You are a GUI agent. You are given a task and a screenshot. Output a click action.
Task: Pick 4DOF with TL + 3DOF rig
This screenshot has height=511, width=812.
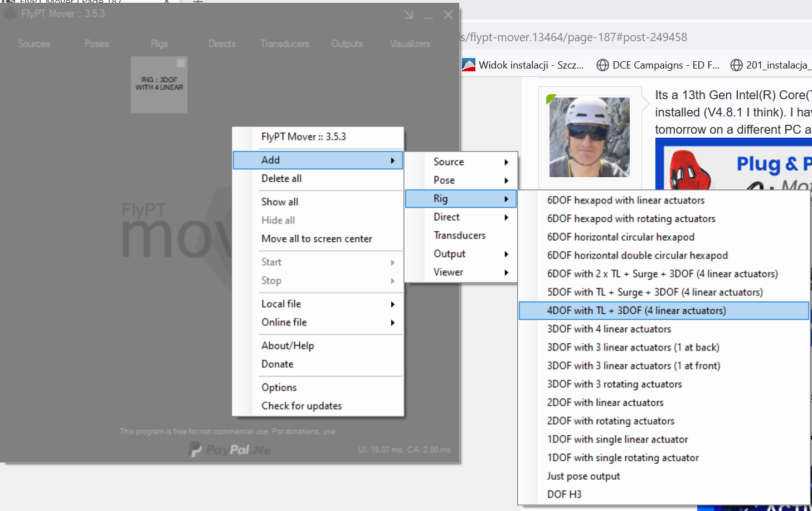point(664,310)
